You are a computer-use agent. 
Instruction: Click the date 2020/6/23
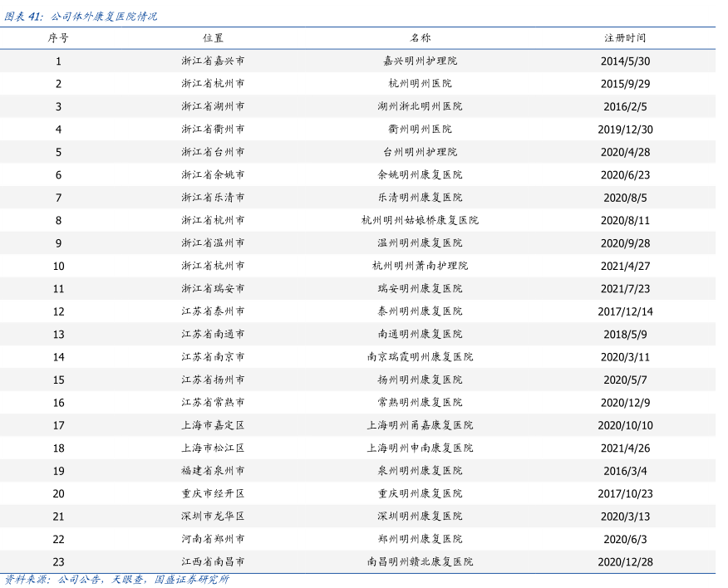(625, 174)
